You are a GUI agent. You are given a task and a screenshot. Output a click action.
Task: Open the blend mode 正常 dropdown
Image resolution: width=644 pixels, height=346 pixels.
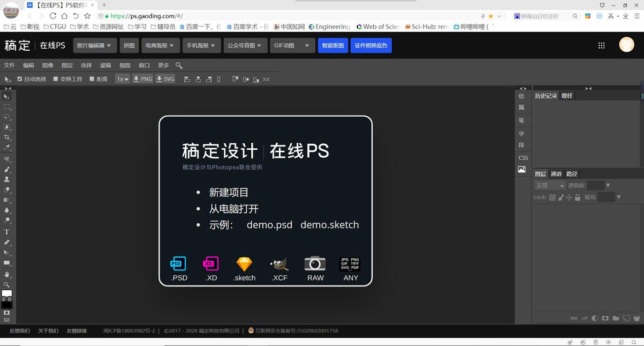click(550, 186)
